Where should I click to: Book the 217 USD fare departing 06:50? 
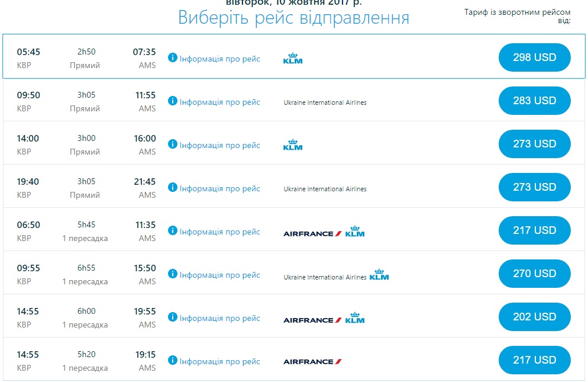535,230
